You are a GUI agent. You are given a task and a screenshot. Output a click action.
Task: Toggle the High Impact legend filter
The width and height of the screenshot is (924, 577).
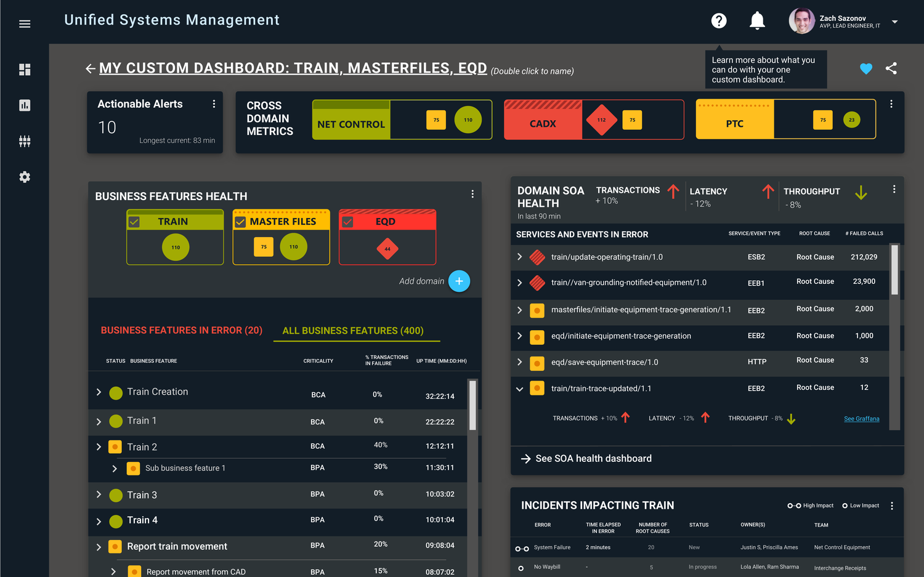click(810, 506)
